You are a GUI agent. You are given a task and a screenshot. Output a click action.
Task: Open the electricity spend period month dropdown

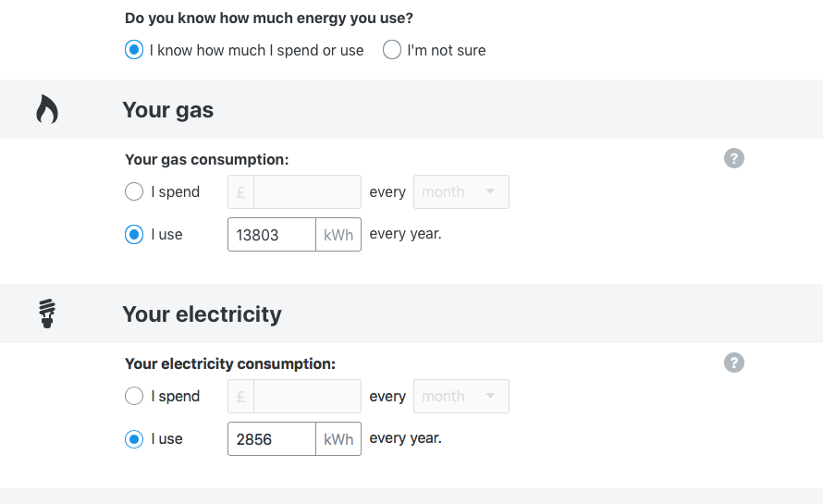[x=461, y=396]
